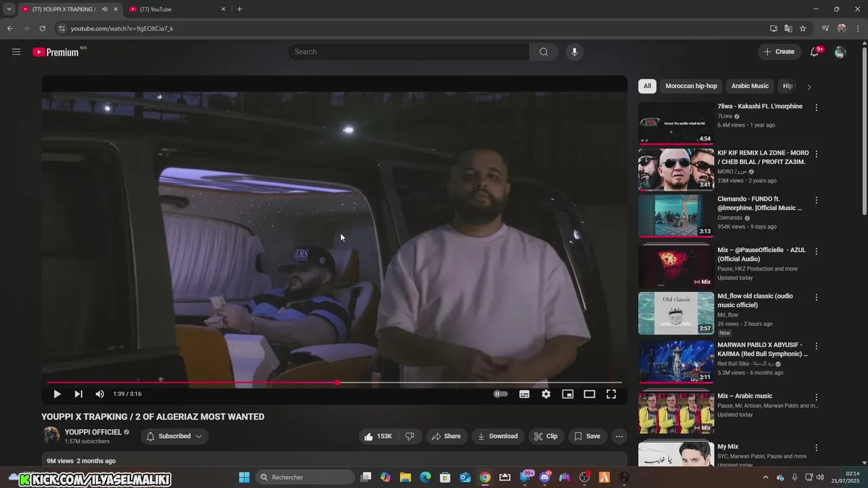Viewport: 868px width, 488px height.
Task: Open the Chrome three-dot menu
Action: pyautogui.click(x=859, y=28)
